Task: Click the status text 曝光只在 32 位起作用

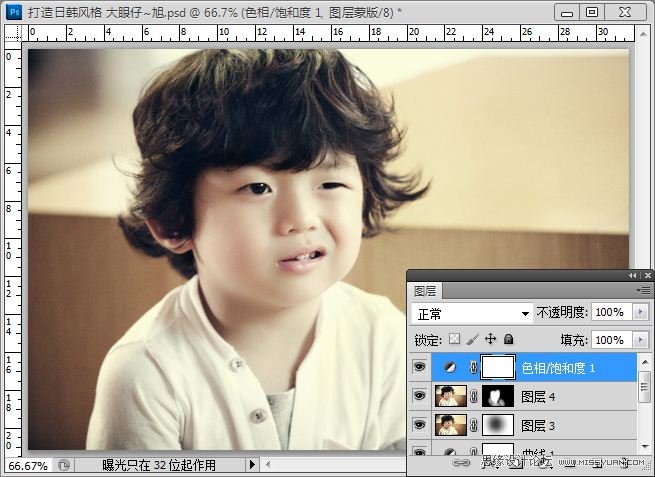Action: pyautogui.click(x=159, y=465)
